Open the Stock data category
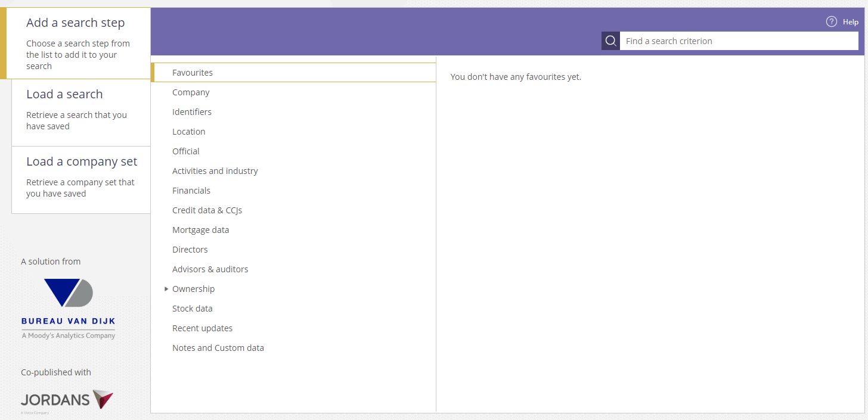 tap(192, 309)
